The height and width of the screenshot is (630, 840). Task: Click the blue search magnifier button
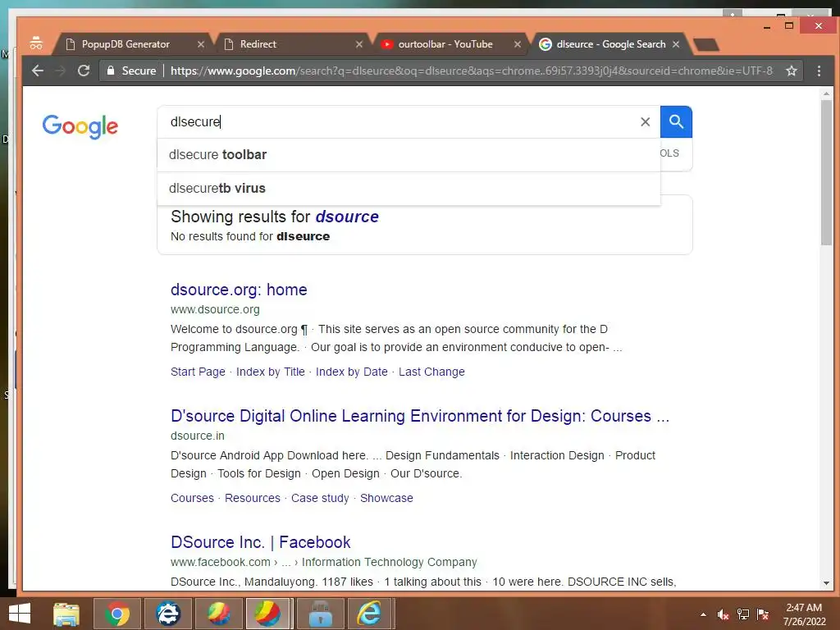[676, 122]
